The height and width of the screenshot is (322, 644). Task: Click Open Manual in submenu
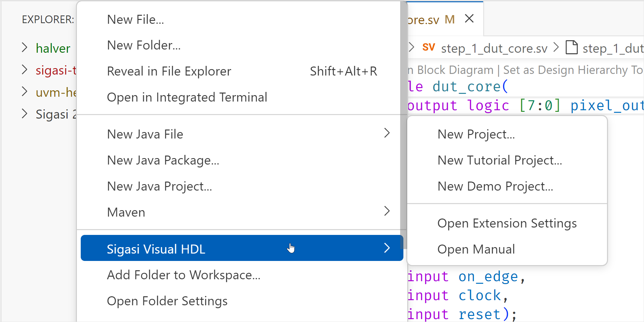[507, 249]
